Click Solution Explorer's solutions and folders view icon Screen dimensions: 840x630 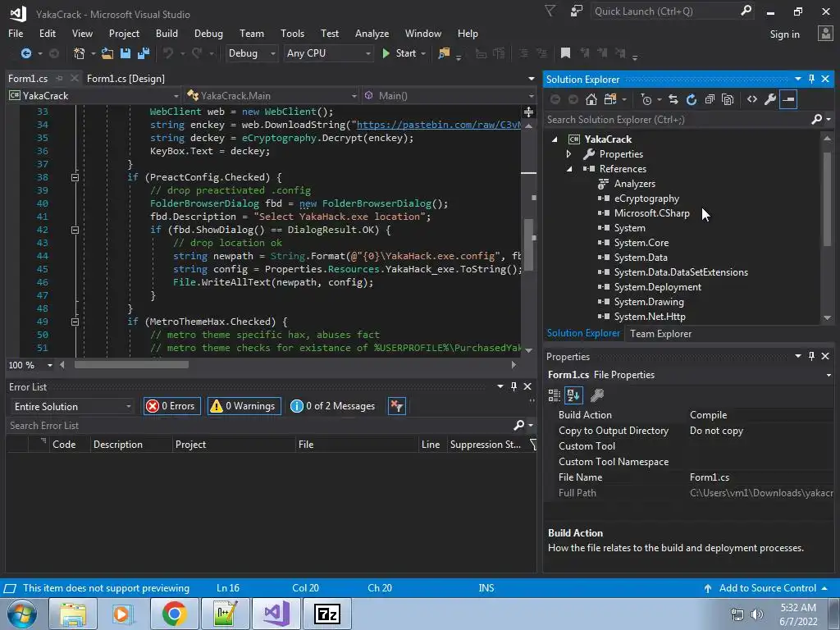pyautogui.click(x=610, y=99)
